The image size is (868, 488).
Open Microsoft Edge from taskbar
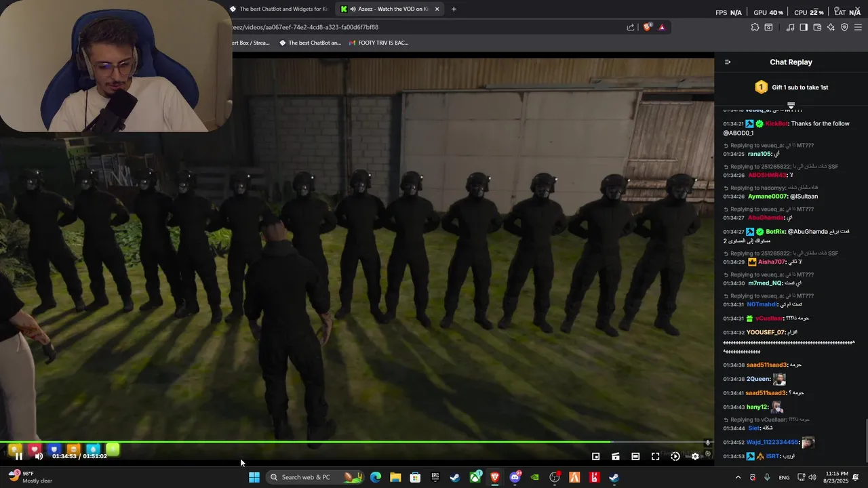pos(376,477)
